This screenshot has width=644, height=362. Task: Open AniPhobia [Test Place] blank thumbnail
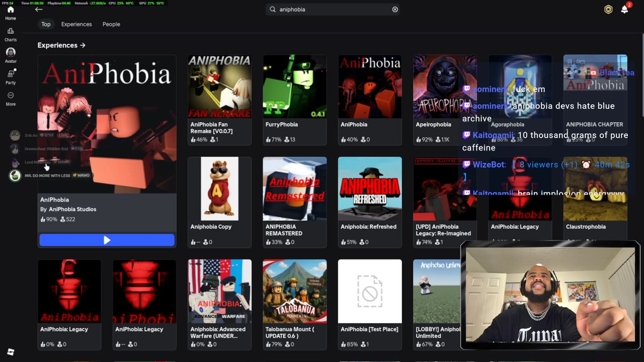[x=370, y=291]
